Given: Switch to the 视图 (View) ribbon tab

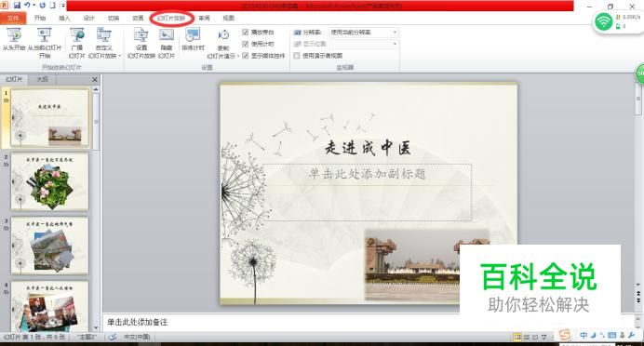Looking at the screenshot, I should click(228, 18).
